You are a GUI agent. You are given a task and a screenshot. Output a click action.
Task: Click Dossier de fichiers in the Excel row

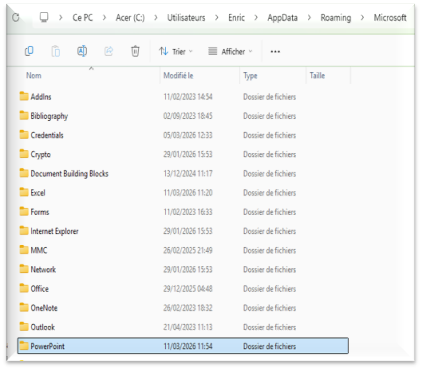tap(269, 193)
